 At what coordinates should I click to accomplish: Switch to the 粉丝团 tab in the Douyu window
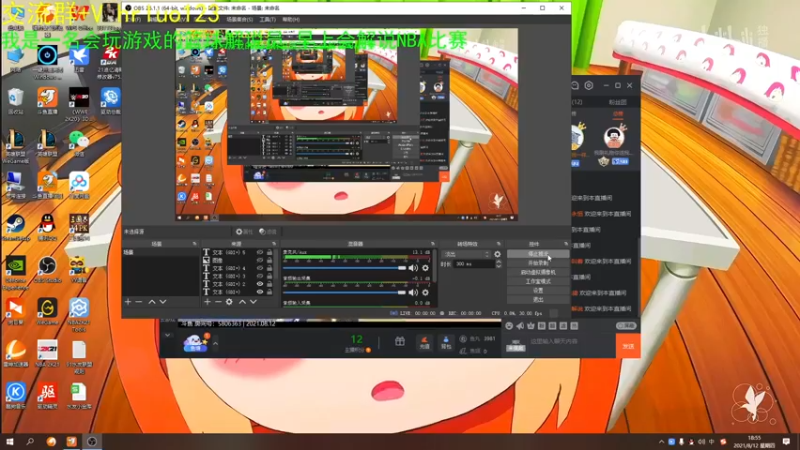click(x=617, y=102)
